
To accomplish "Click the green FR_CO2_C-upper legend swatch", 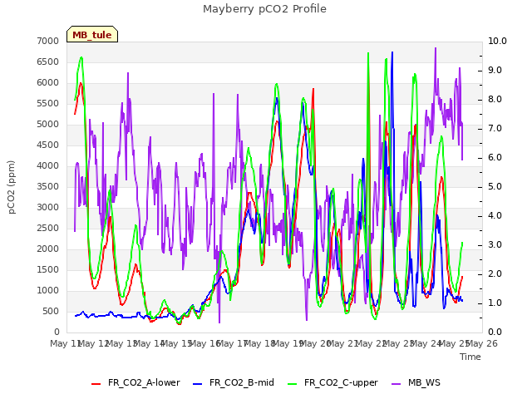I will click(x=292, y=384).
